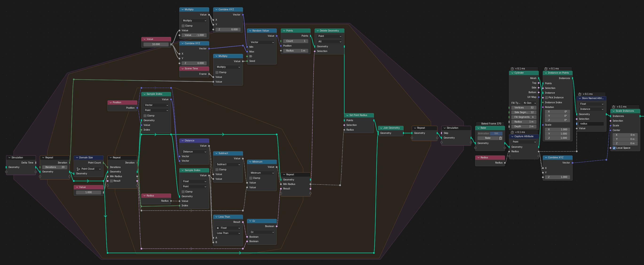Click the Count field in Points node

295,41
